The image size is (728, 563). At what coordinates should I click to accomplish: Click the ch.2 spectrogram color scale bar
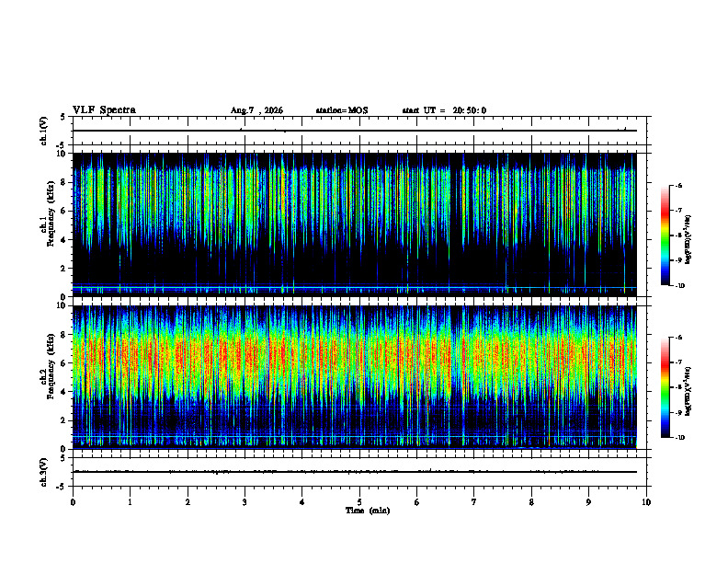click(x=665, y=387)
